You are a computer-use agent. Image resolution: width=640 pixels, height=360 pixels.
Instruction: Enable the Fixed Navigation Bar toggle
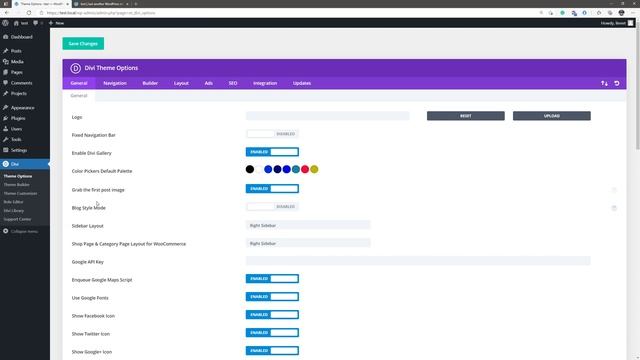pyautogui.click(x=272, y=134)
